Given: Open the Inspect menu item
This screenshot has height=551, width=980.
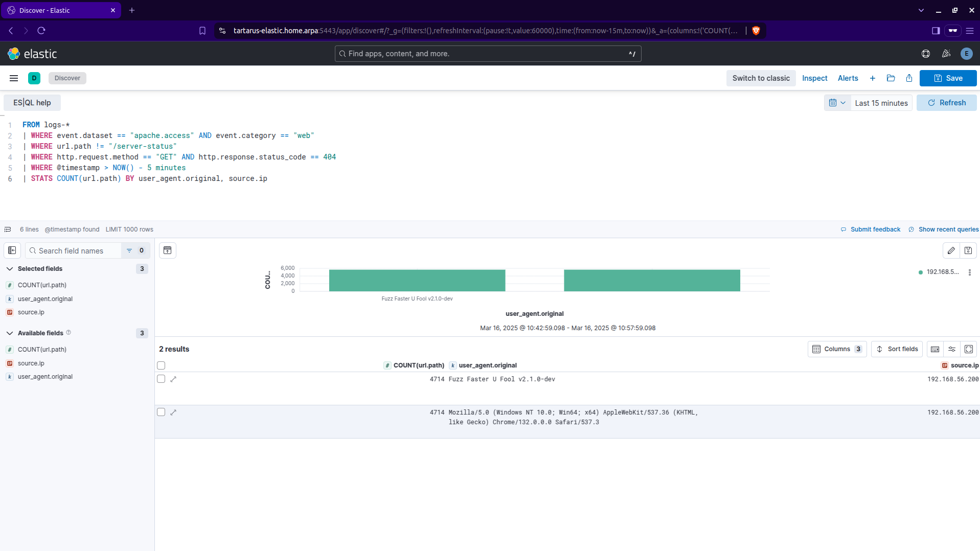Looking at the screenshot, I should [x=814, y=78].
